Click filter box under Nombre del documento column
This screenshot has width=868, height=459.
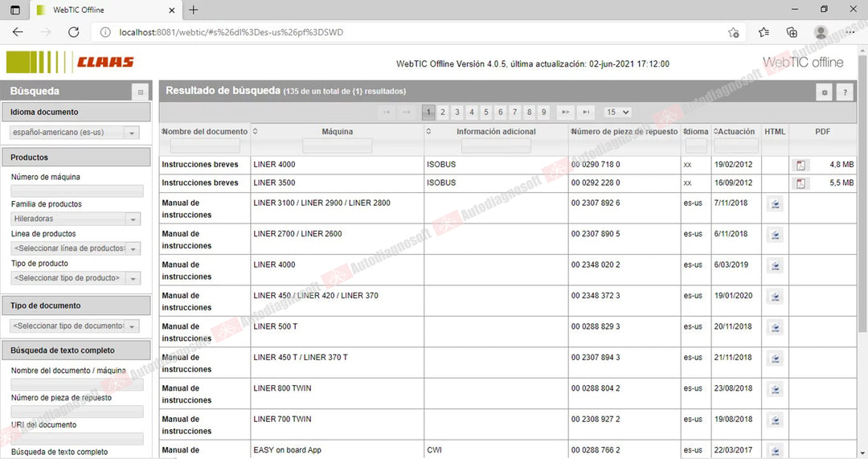coord(205,146)
